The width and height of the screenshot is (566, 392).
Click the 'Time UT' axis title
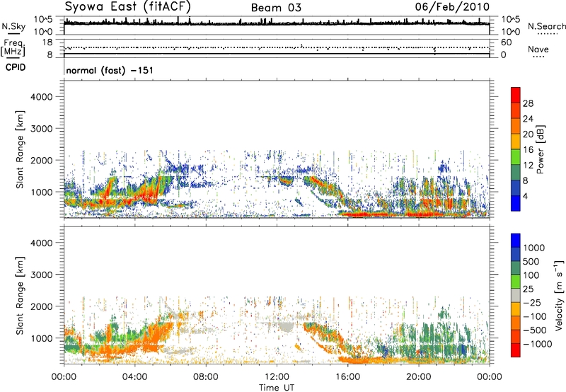click(277, 388)
